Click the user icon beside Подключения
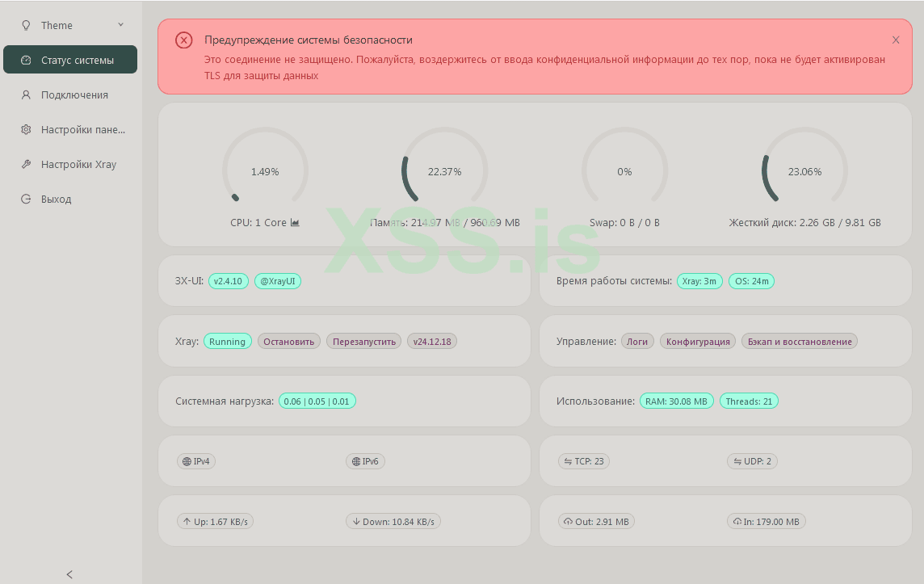The image size is (924, 584). pos(26,95)
